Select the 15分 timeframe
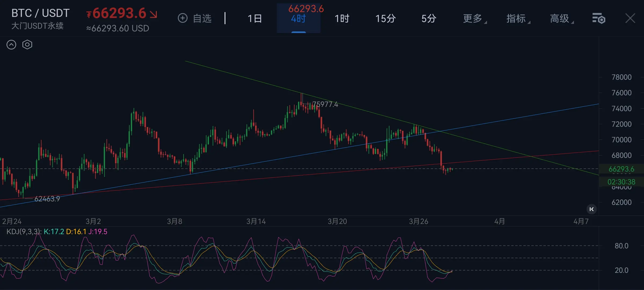Image resolution: width=644 pixels, height=290 pixels. 385,19
